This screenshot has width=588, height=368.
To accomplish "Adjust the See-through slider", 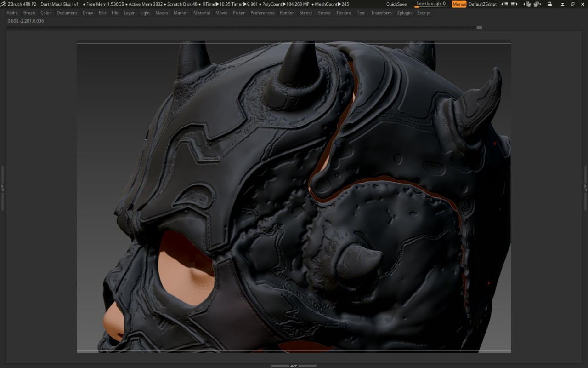I will (431, 4).
